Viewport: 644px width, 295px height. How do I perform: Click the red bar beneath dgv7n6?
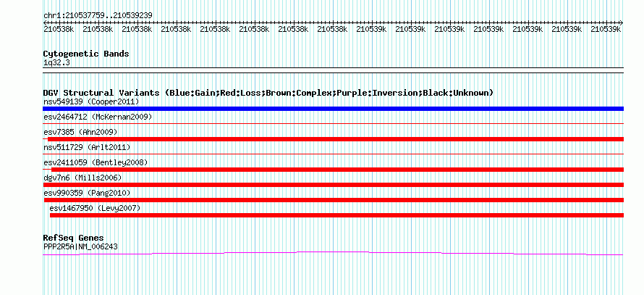(333, 185)
